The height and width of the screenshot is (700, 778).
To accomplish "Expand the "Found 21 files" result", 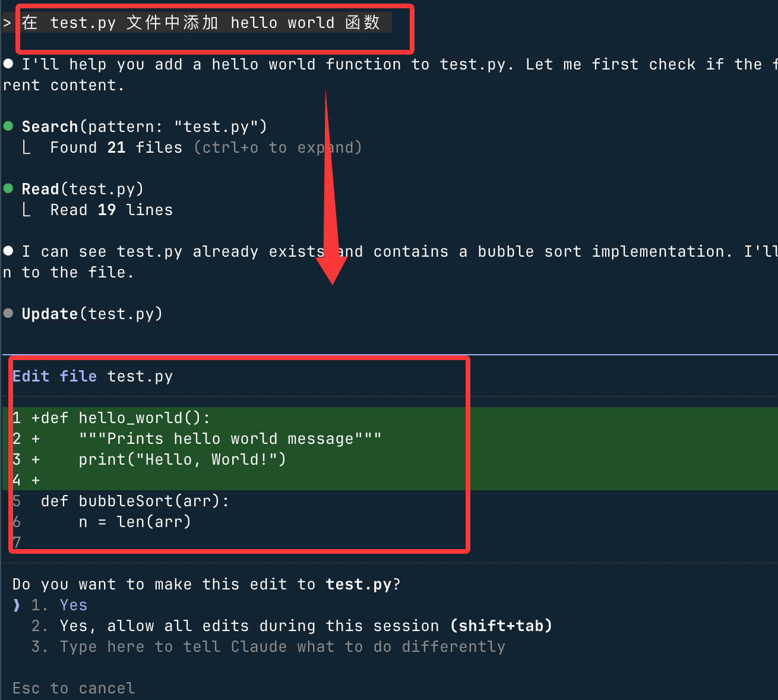I will click(116, 147).
